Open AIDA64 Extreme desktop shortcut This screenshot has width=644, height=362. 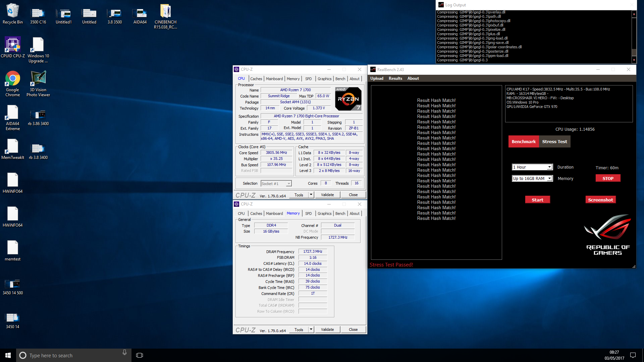pyautogui.click(x=13, y=118)
